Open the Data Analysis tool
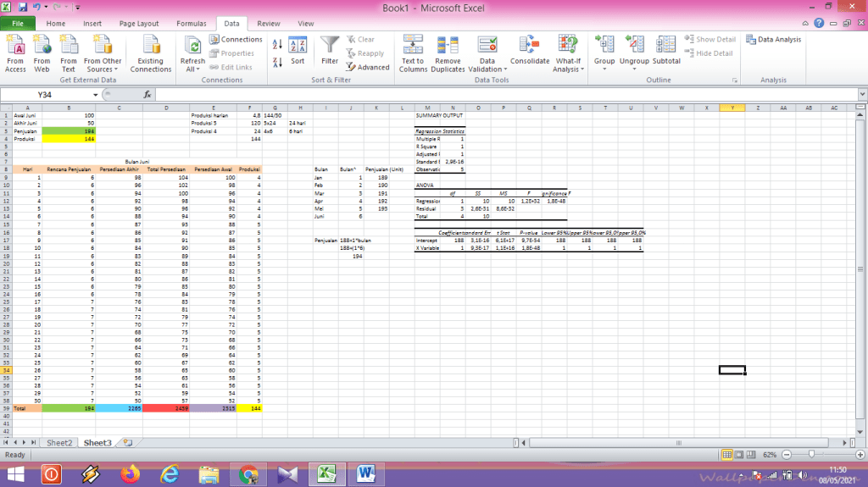868x487 pixels. [773, 39]
